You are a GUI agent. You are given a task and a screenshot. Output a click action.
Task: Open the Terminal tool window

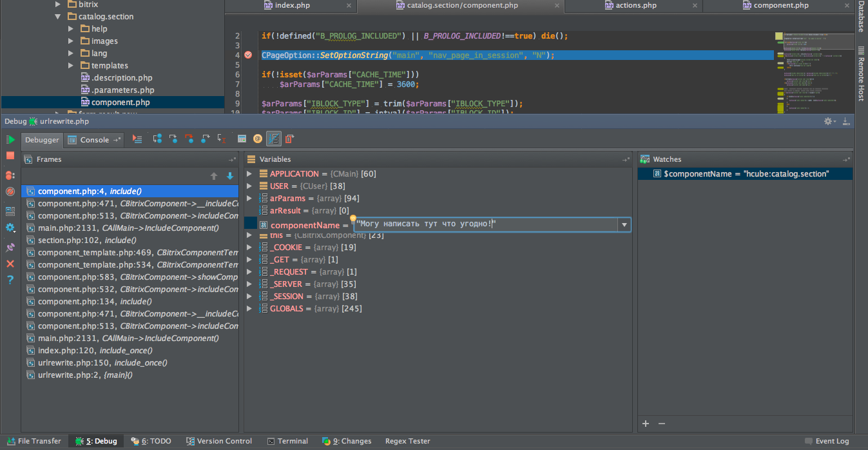click(x=287, y=442)
